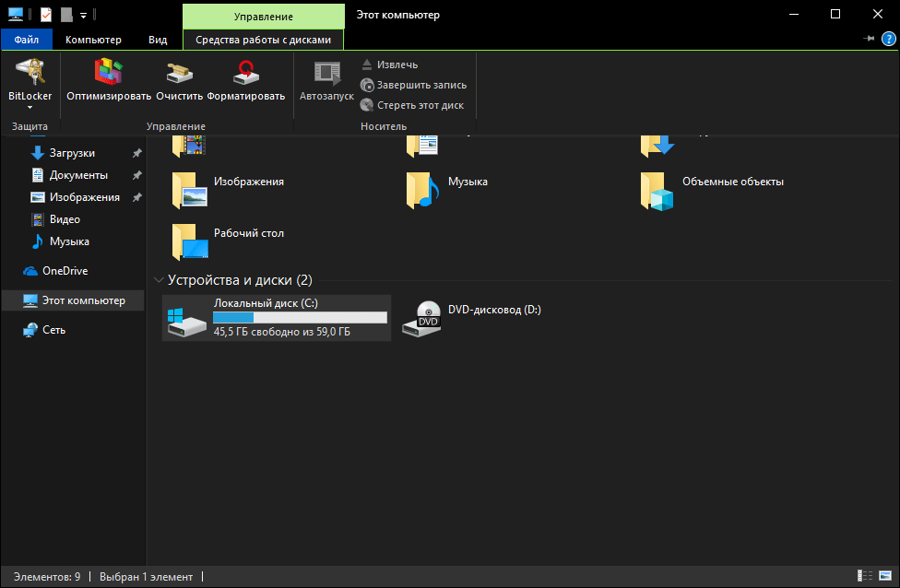This screenshot has height=588, width=900.
Task: Select the partially visible downloads folder icon
Action: tap(657, 146)
